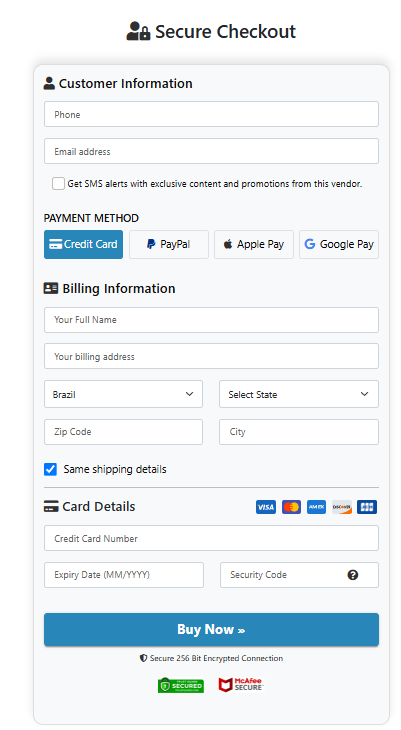Focus the Email address field
This screenshot has height=730, width=401.
tap(211, 151)
